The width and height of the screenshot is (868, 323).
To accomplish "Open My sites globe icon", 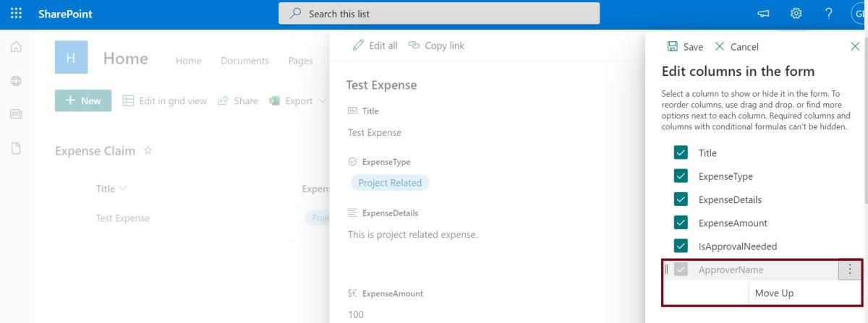I will 16,81.
